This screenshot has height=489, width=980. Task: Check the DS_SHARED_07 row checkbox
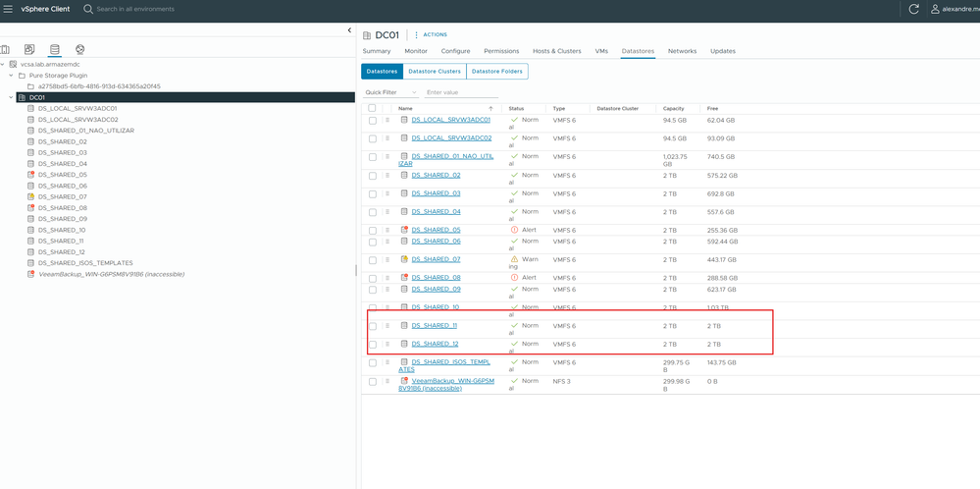[x=373, y=260]
